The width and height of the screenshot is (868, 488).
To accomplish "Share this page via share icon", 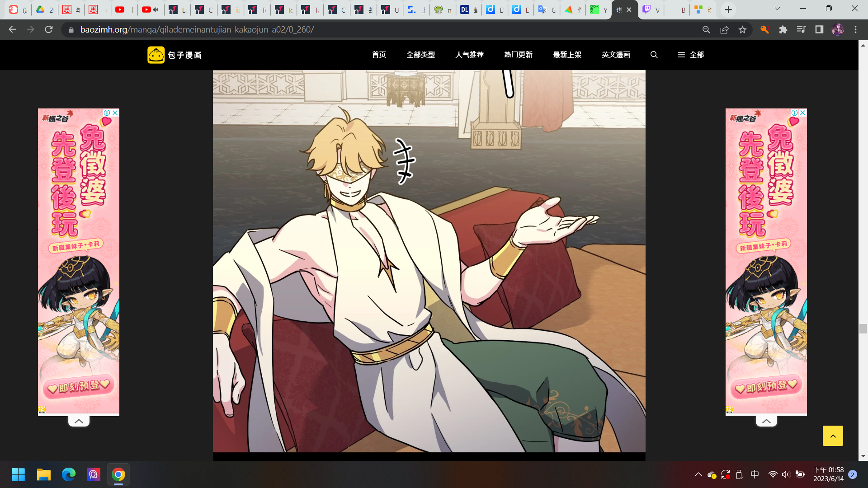I will pos(724,29).
